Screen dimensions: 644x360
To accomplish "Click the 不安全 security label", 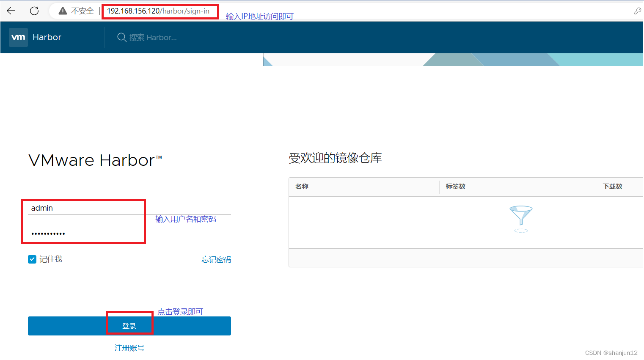I will 82,11.
